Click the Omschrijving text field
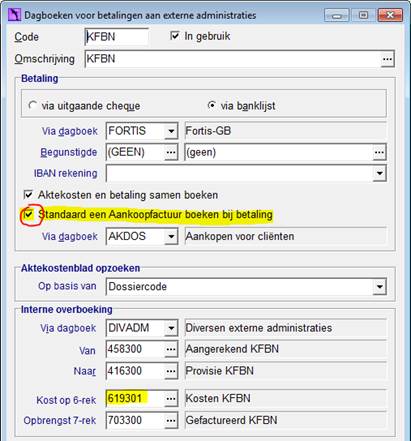 pyautogui.click(x=233, y=59)
